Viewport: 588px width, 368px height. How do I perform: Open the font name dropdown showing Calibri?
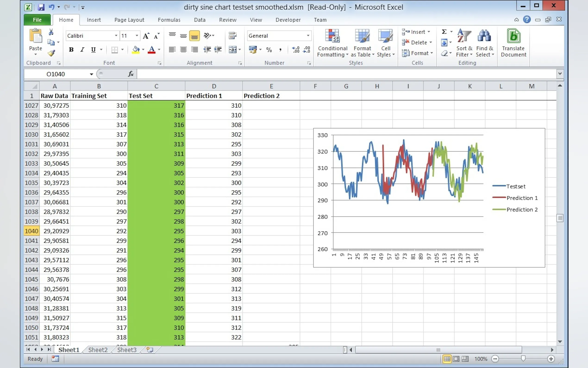pyautogui.click(x=116, y=36)
